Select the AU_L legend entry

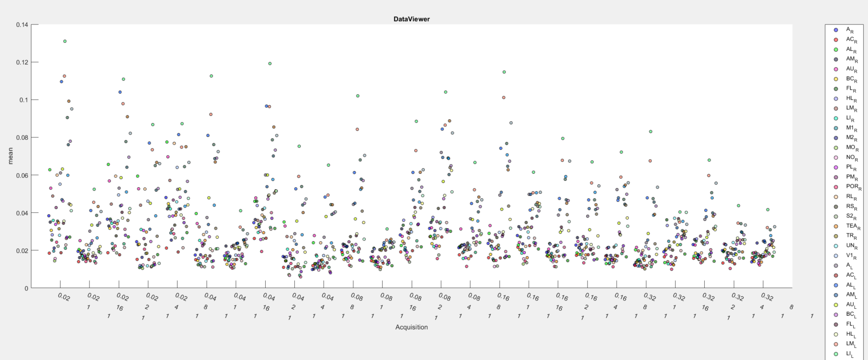pos(845,305)
